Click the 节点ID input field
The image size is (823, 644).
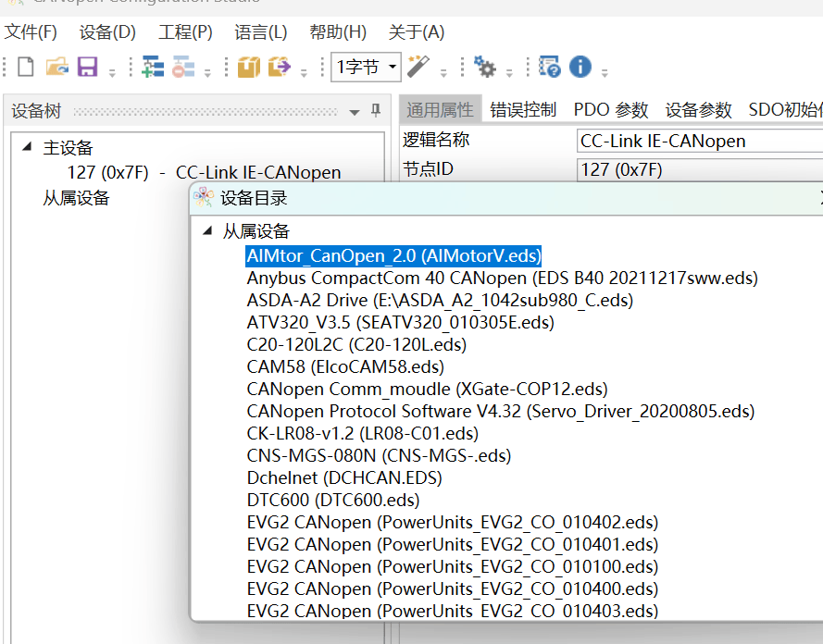pyautogui.click(x=700, y=169)
